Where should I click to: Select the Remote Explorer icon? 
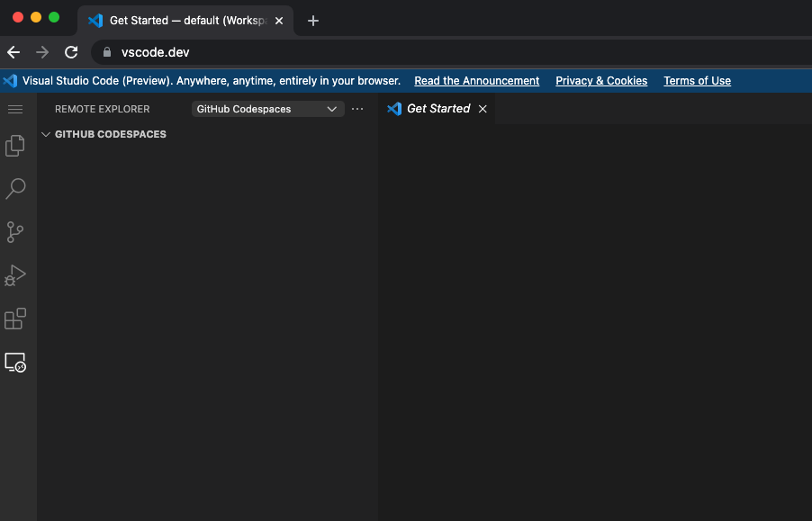(14, 362)
